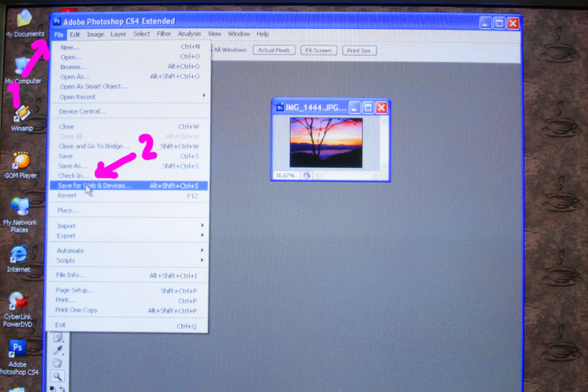588x392 pixels.
Task: Click the Ps icon in IMG_1444.JPG title bar
Action: click(x=279, y=107)
